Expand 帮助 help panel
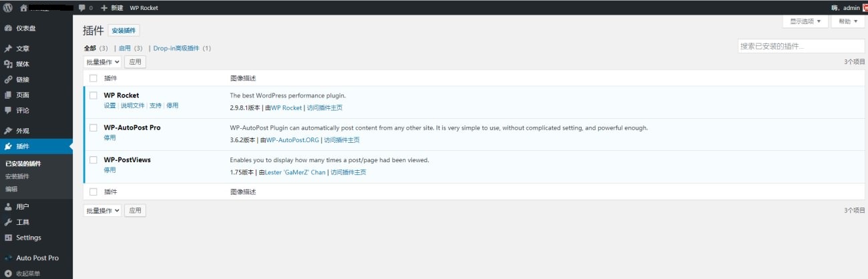This screenshot has width=868, height=279. pos(848,21)
